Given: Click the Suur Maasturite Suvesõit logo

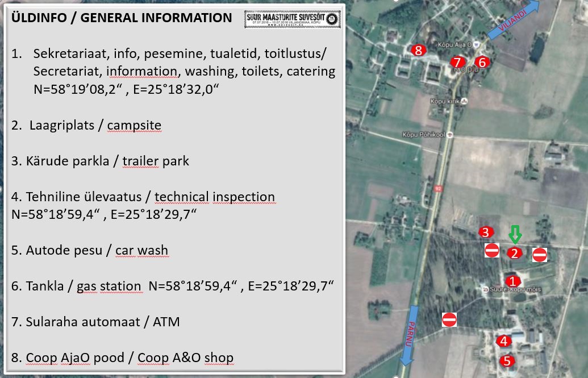Looking at the screenshot, I should (x=292, y=19).
